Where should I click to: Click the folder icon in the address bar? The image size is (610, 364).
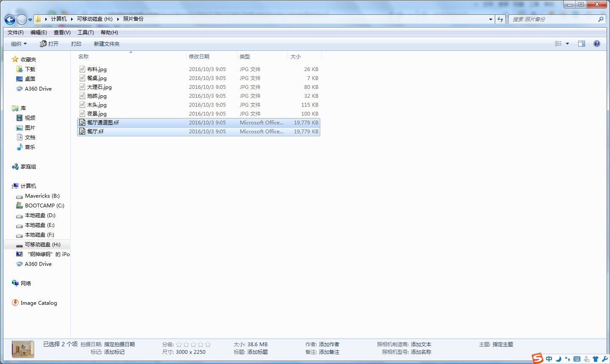pyautogui.click(x=38, y=19)
